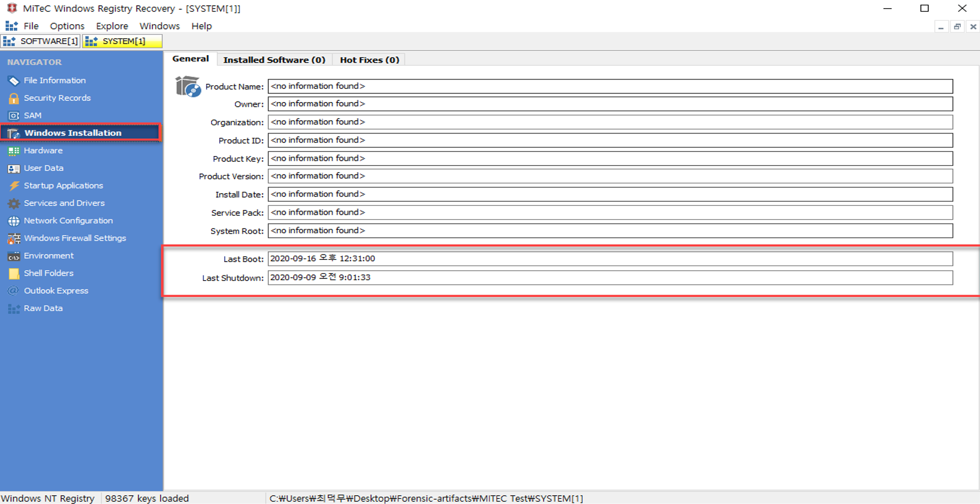Viewport: 980px width, 504px height.
Task: Click the Services and Drivers gear icon
Action: click(x=13, y=204)
